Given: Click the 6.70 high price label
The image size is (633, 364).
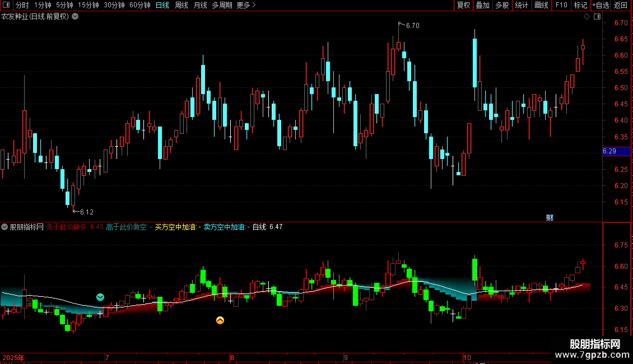Looking at the screenshot, I should (413, 25).
